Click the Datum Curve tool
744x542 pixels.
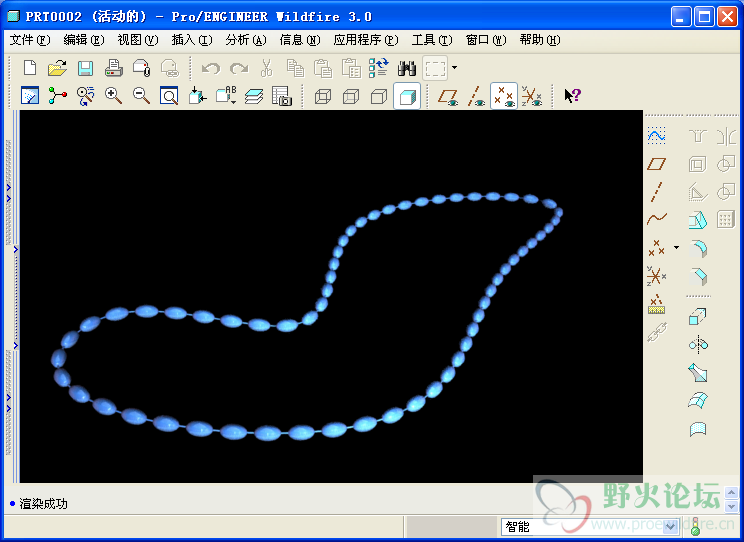(657, 219)
